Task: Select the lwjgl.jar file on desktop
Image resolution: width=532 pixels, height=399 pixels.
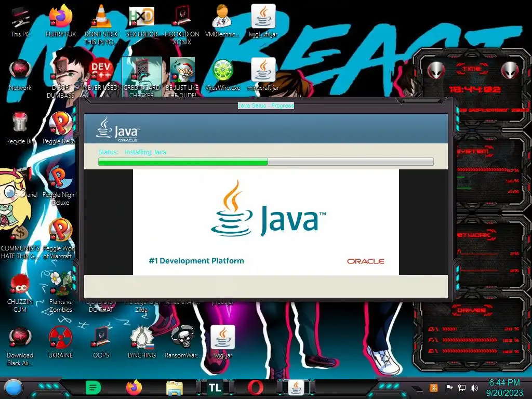Action: click(222, 343)
